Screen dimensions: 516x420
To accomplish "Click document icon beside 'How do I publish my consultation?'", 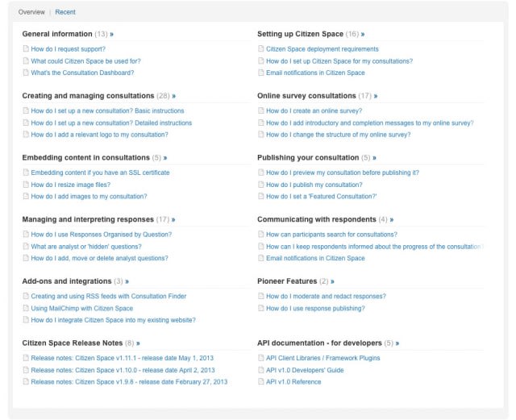I will click(x=261, y=185).
